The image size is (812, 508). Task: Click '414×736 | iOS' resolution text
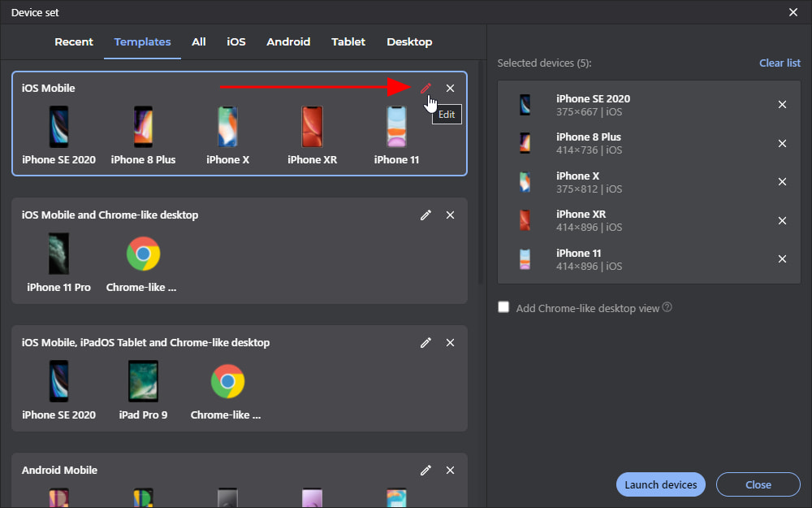coord(590,150)
